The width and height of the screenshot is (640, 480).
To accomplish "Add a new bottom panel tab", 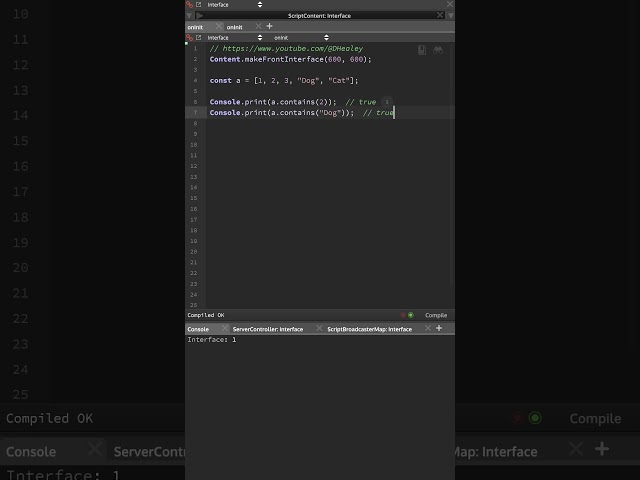I will pos(439,328).
